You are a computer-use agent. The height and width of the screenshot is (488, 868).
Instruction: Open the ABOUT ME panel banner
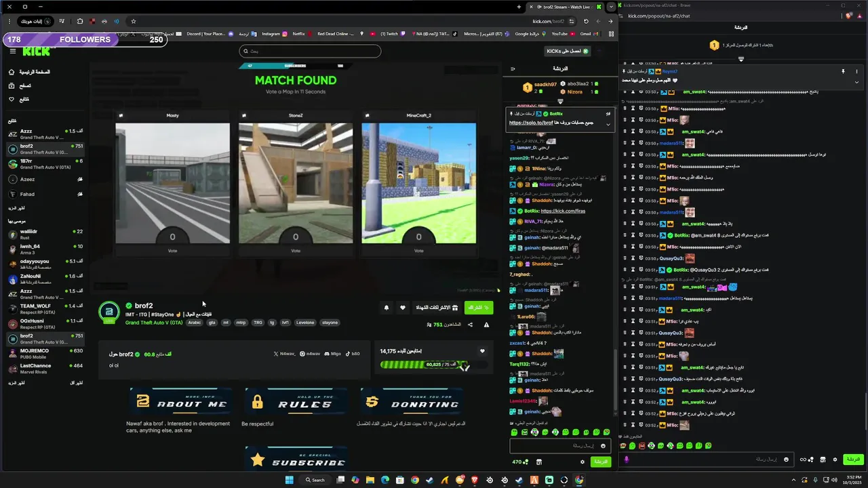click(x=182, y=401)
